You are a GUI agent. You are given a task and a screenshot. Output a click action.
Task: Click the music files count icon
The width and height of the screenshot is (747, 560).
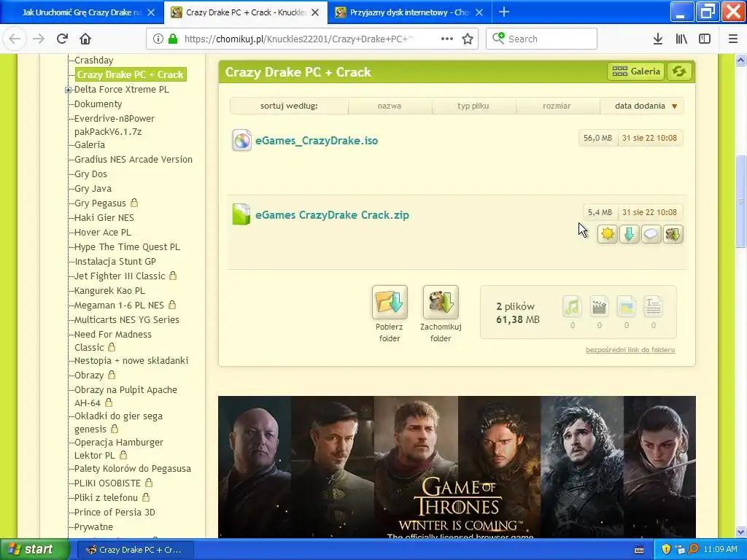572,307
